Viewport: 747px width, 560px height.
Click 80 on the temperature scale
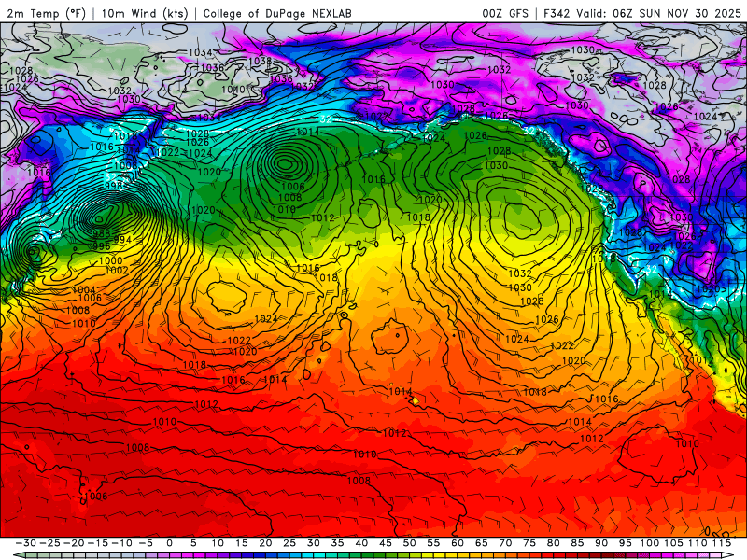(x=554, y=543)
